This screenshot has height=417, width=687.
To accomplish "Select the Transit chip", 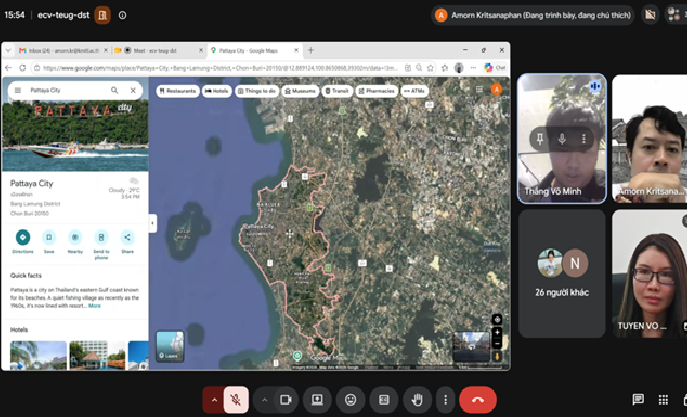I will click(337, 91).
